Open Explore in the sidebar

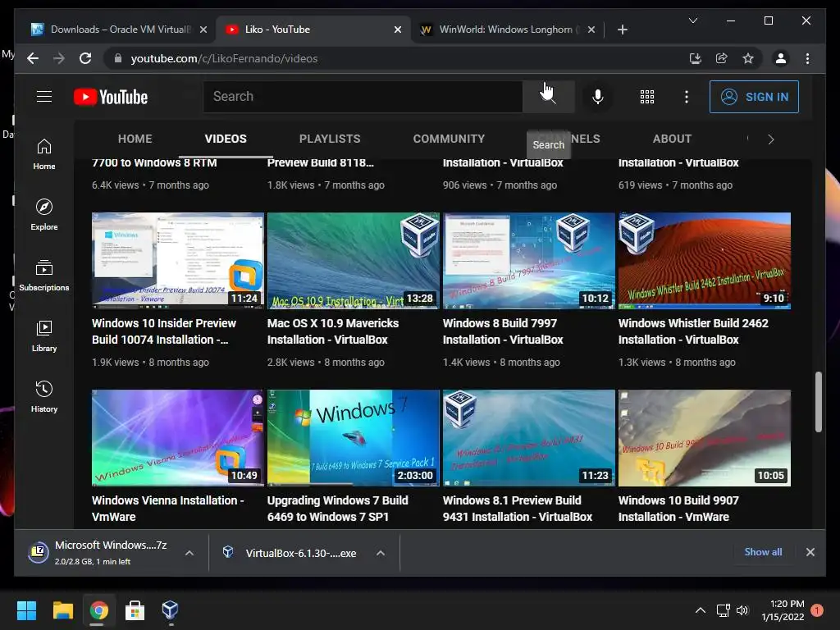click(x=44, y=215)
